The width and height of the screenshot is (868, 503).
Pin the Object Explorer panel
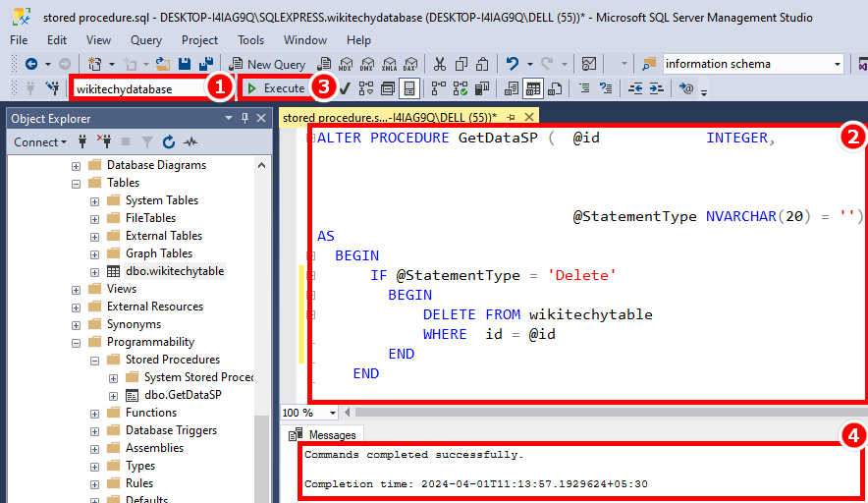coord(244,118)
